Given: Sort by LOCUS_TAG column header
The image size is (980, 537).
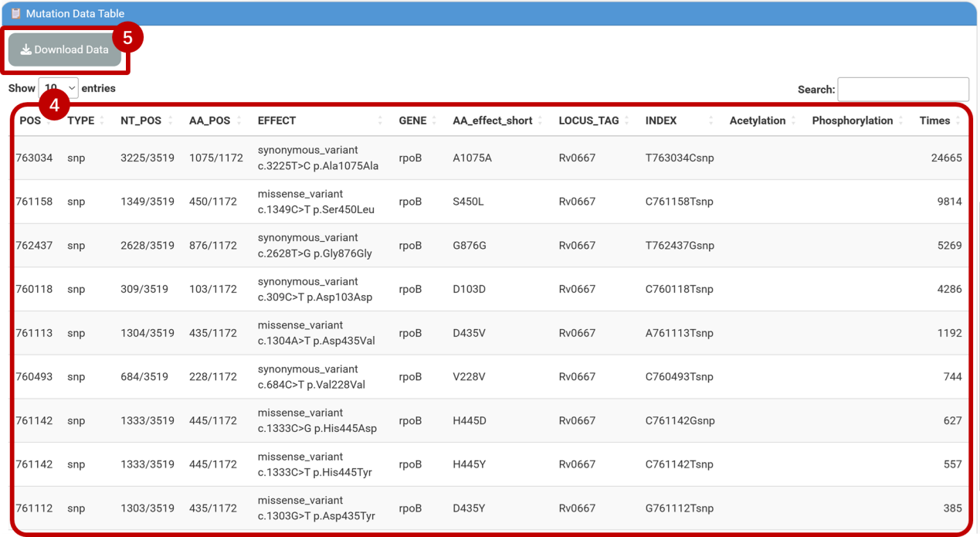Looking at the screenshot, I should click(588, 121).
